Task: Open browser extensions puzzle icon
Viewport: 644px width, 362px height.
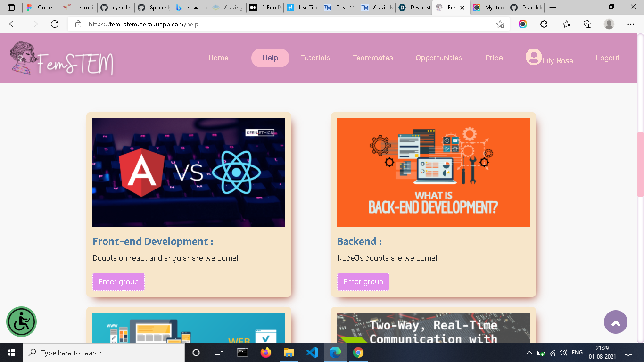Action: point(544,24)
